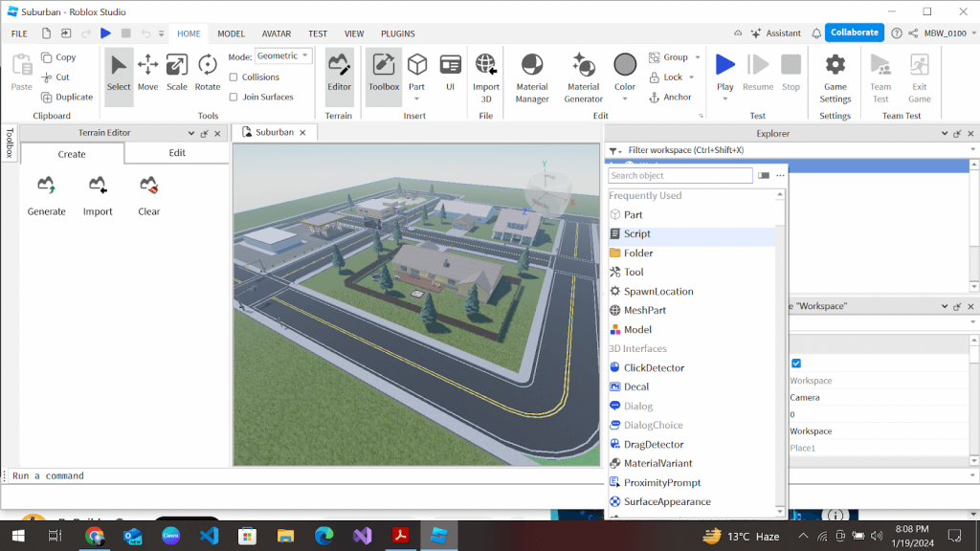This screenshot has height=551, width=980.
Task: Activate the Scale tool
Action: click(x=176, y=74)
